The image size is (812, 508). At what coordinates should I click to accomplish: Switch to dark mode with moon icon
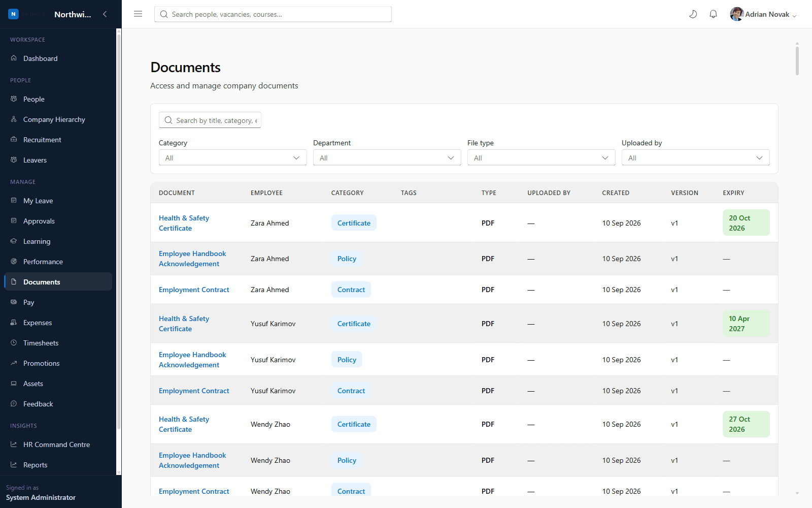693,14
